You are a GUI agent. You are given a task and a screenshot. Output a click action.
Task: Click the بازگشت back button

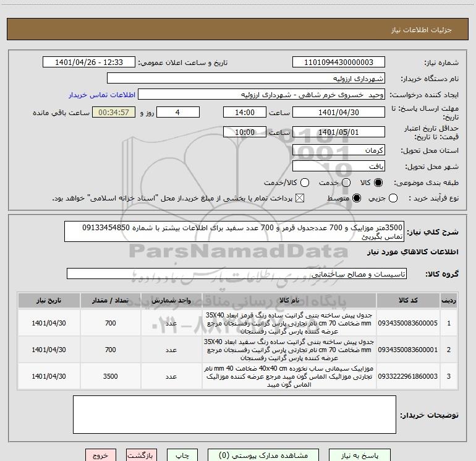click(x=142, y=455)
